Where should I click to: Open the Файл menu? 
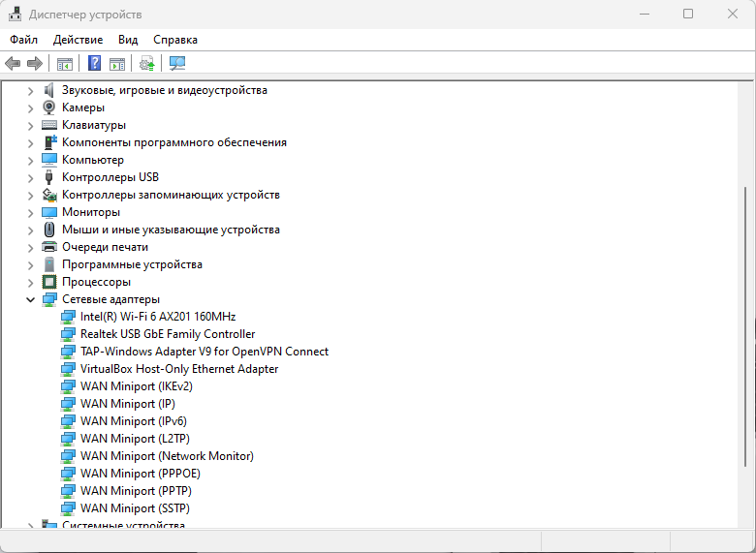click(x=24, y=40)
